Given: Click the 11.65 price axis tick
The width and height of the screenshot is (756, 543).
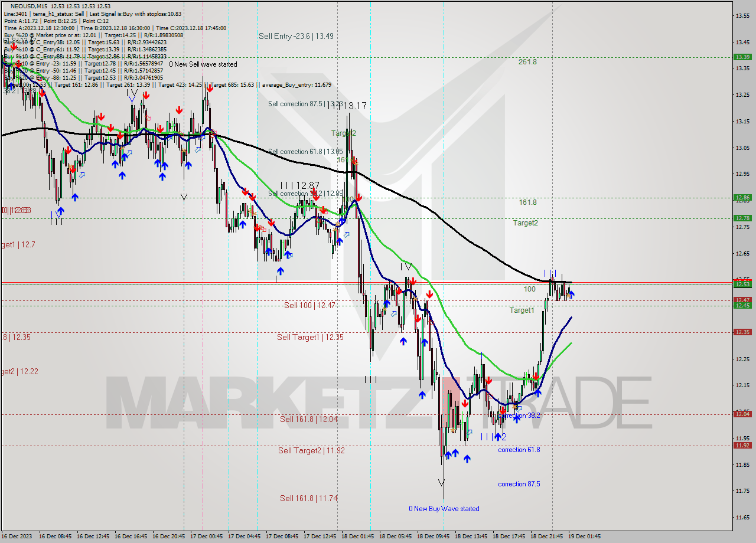Looking at the screenshot, I should click(743, 518).
